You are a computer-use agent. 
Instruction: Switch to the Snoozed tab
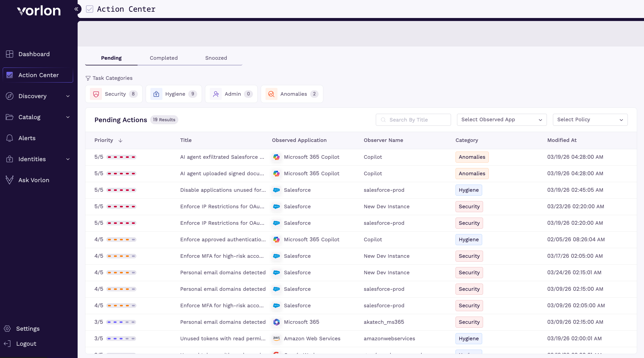[216, 58]
